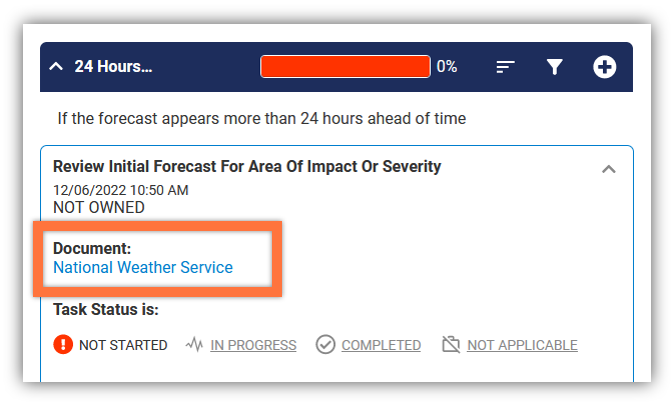Set task status to Not Applicable

[x=522, y=345]
